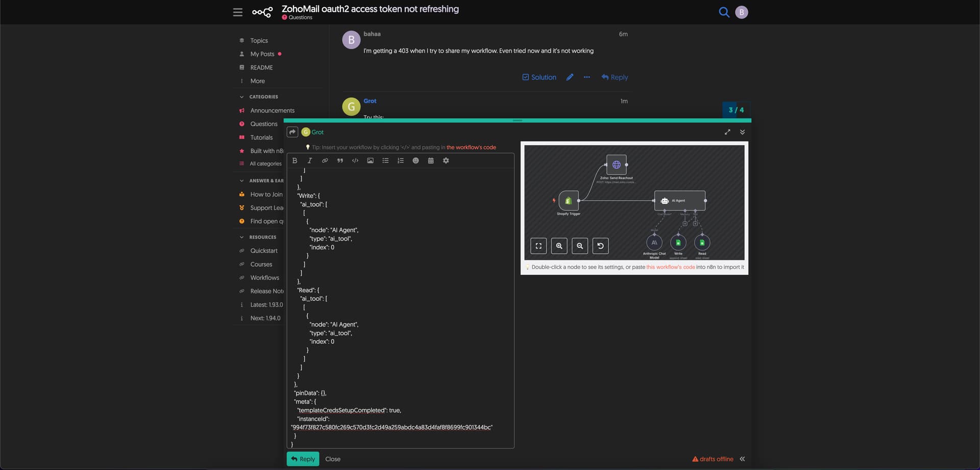Click Grot's post avatar
The image size is (980, 470).
tap(351, 107)
